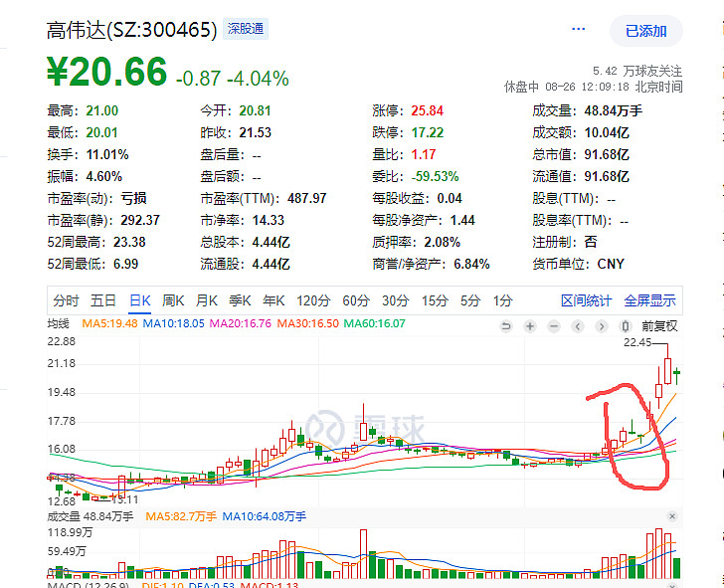
Task: Click the 跌停 17.22 value
Action: pos(427,133)
